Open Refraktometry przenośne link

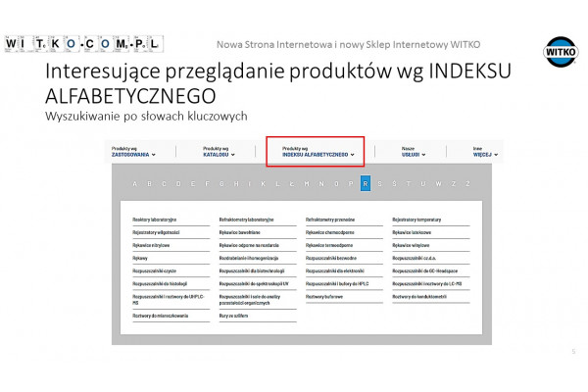click(x=330, y=220)
